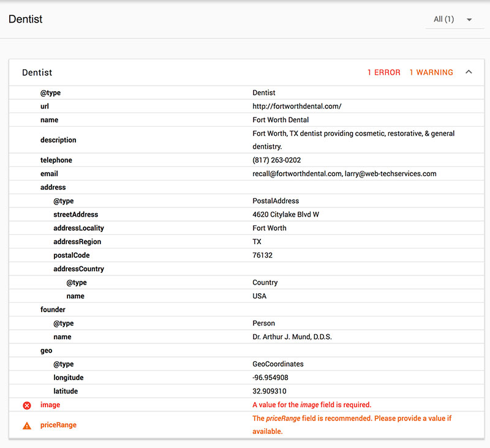Select the addressRegion value TX

coord(257,242)
